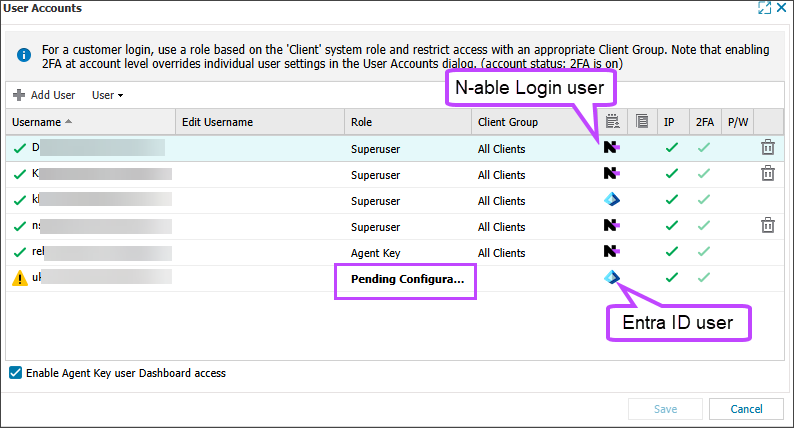Screen dimensions: 794x428
Task: Click the Add User button
Action: click(44, 95)
